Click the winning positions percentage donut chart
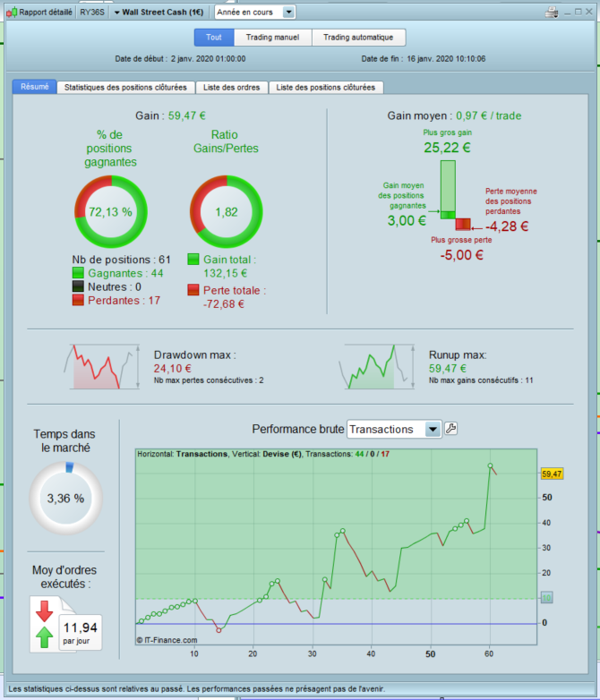The height and width of the screenshot is (700, 600). click(x=111, y=211)
